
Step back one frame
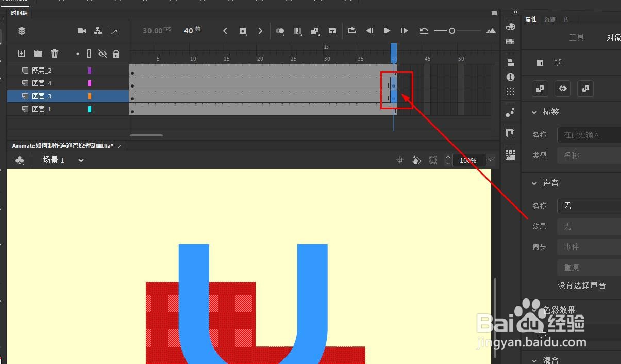pyautogui.click(x=370, y=31)
